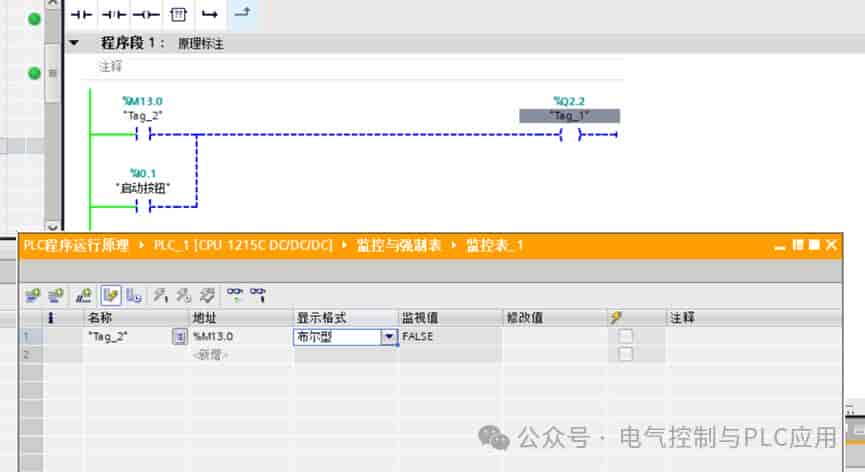This screenshot has width=865, height=472.
Task: Click the enable peripheral outputs icon
Action: coord(207,296)
